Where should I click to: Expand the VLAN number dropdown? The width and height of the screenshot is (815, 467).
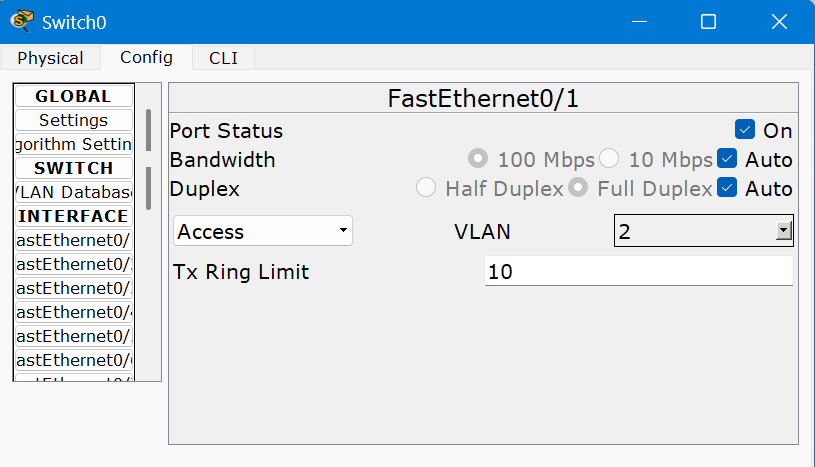click(x=784, y=232)
